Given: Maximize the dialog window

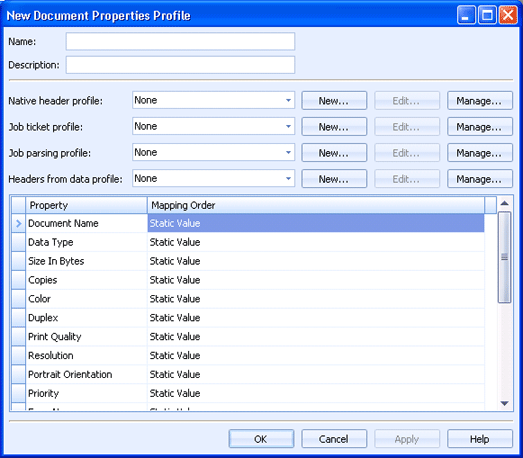Looking at the screenshot, I should click(x=487, y=15).
